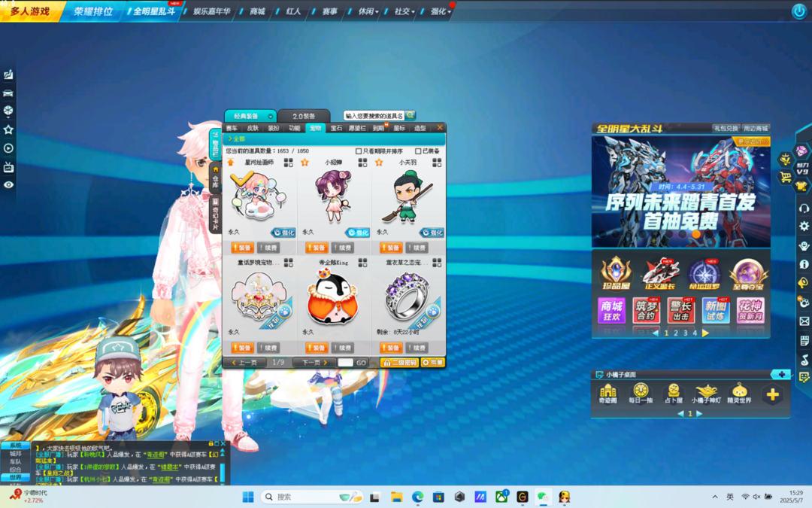Open the megaphone announcement icon
Viewport: 812px width, 508px height.
804,282
